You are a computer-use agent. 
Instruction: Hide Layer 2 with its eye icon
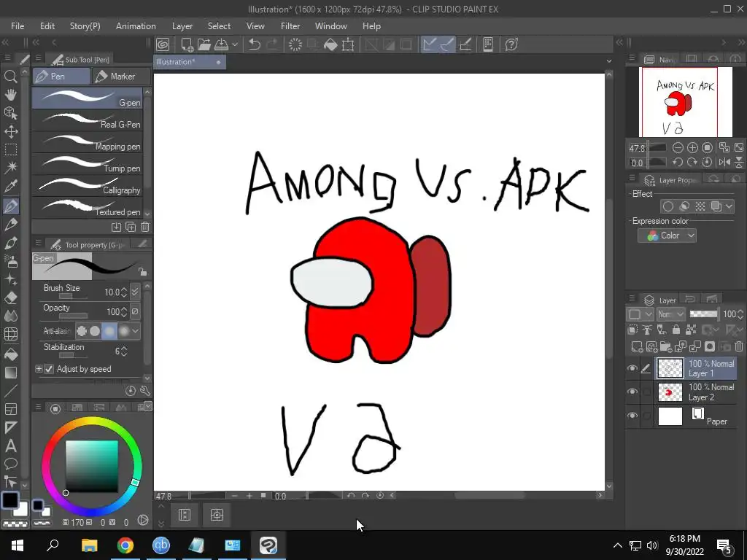(632, 392)
